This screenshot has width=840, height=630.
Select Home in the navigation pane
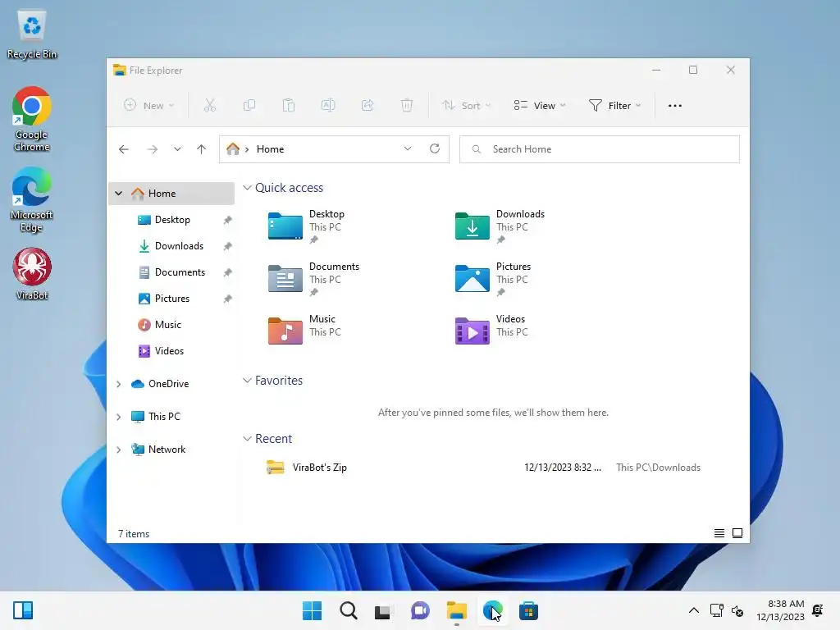pyautogui.click(x=171, y=194)
